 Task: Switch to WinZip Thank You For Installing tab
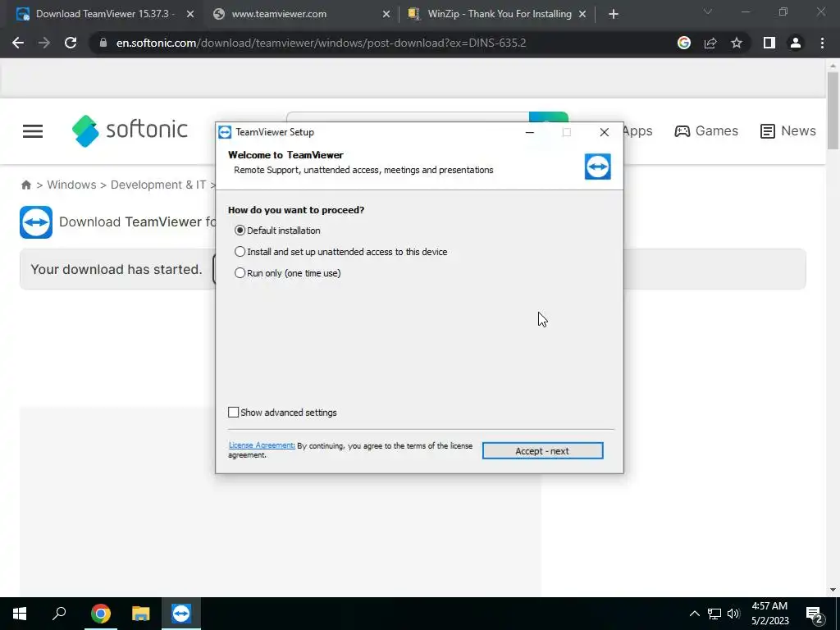pos(497,15)
